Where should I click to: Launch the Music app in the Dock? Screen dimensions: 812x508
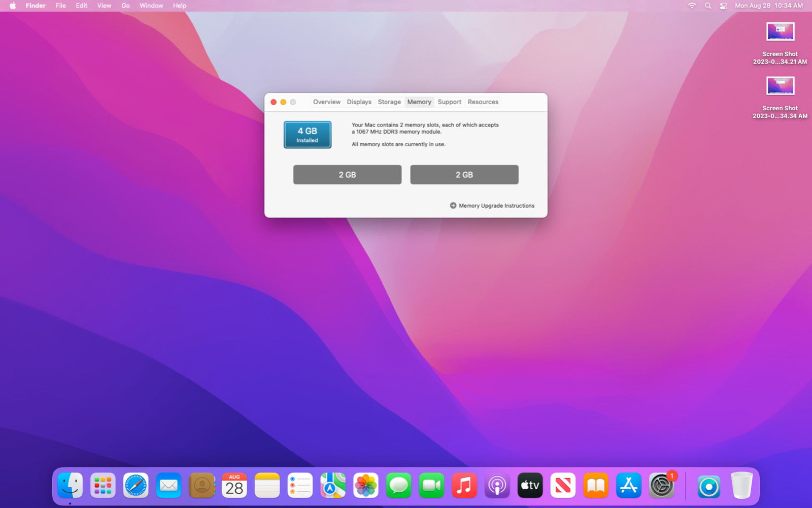(464, 486)
